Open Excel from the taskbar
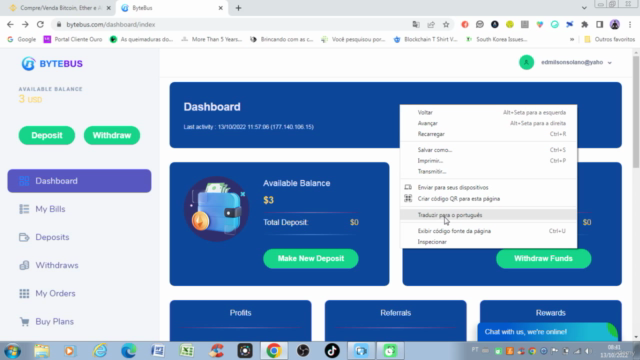Screen dimensions: 640x360 (187, 351)
